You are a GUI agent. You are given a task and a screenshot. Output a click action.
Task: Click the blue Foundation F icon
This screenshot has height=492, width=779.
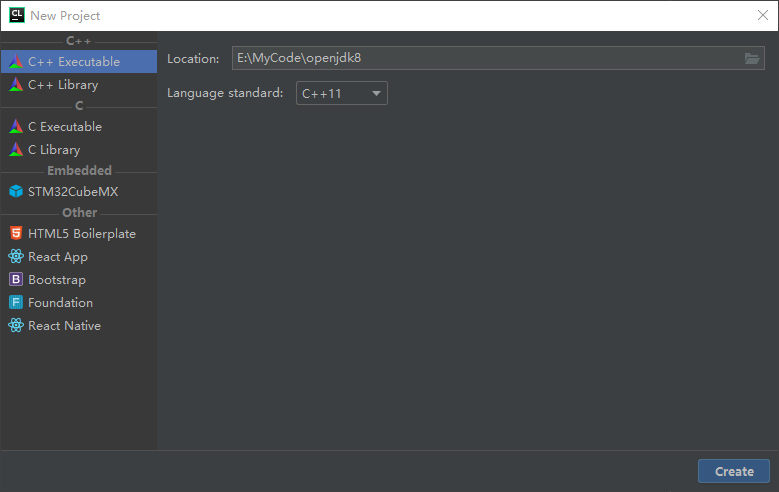coord(16,302)
